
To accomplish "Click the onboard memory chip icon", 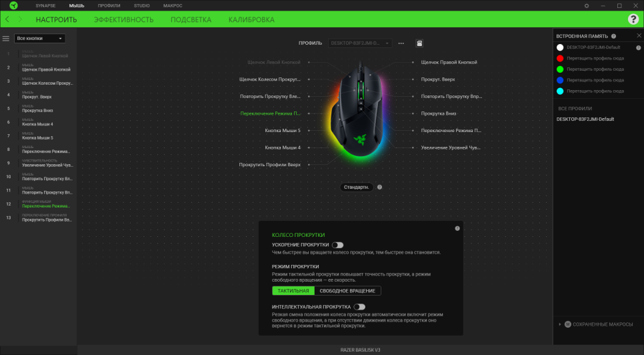I will pyautogui.click(x=419, y=43).
